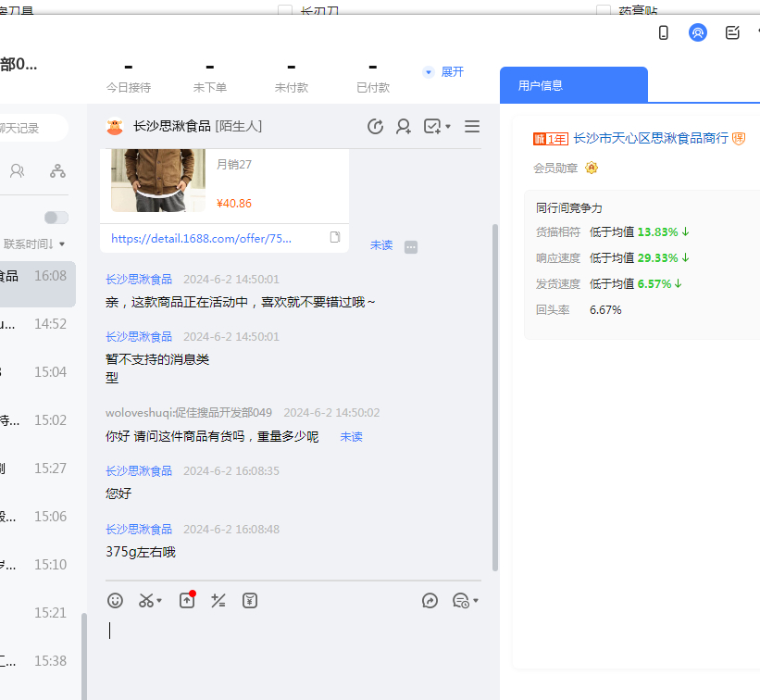Click the forward message arrow icon
Screen dimensions: 760x700
point(430,600)
